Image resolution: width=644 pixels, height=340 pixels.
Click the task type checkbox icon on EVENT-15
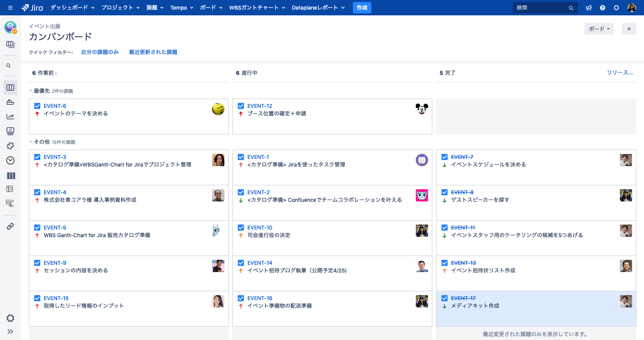(x=37, y=298)
